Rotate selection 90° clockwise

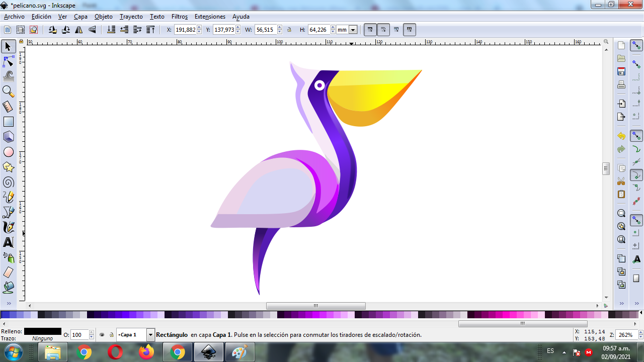point(66,30)
